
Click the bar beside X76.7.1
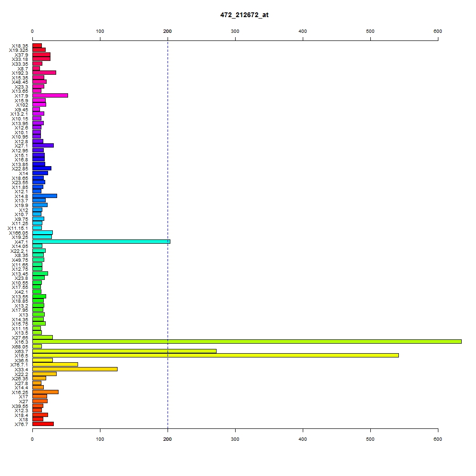(55, 364)
